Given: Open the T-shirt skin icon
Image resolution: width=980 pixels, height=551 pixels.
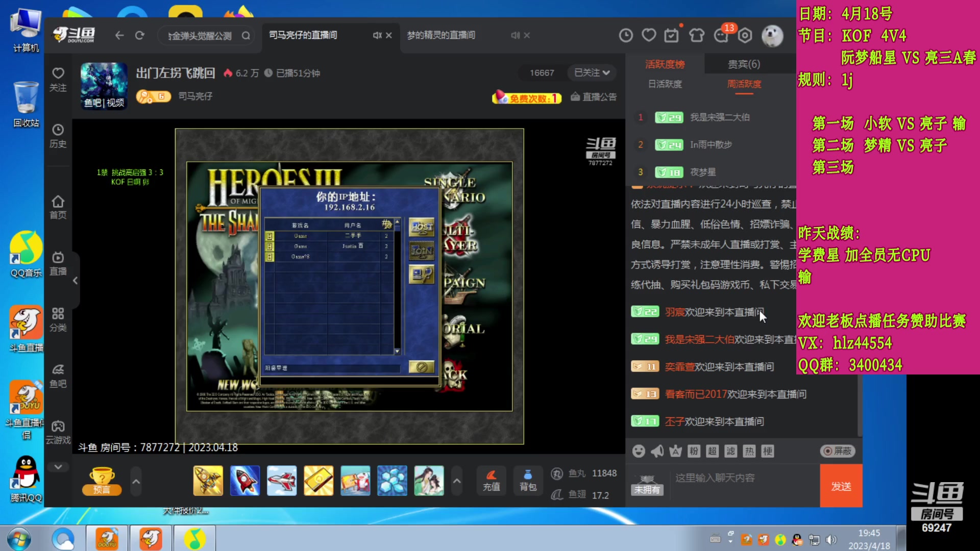Looking at the screenshot, I should (x=697, y=35).
